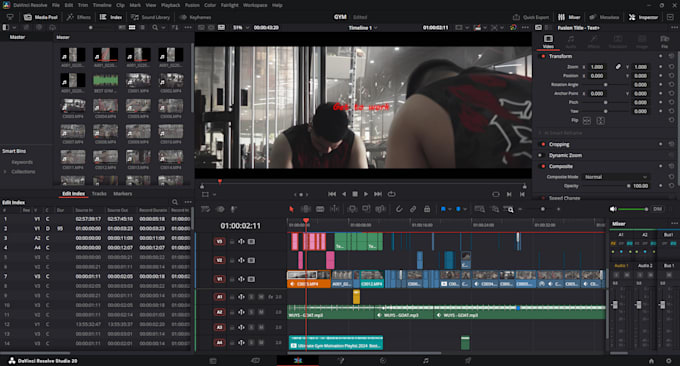Open the Effects panel button
The image size is (680, 366).
[78, 17]
